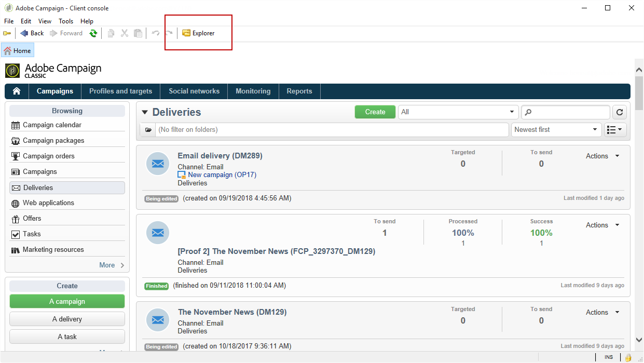The image size is (644, 363).
Task: Click the No filter on folders field
Action: point(332,129)
